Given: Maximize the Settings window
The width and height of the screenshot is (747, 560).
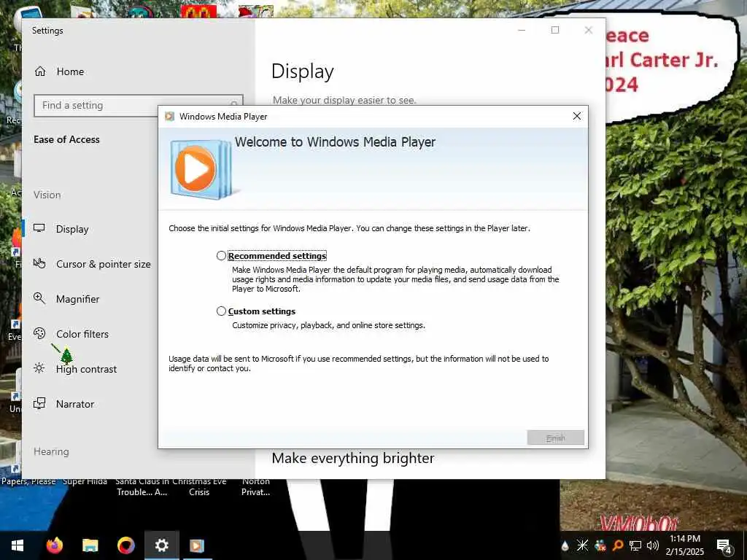Looking at the screenshot, I should coord(555,30).
